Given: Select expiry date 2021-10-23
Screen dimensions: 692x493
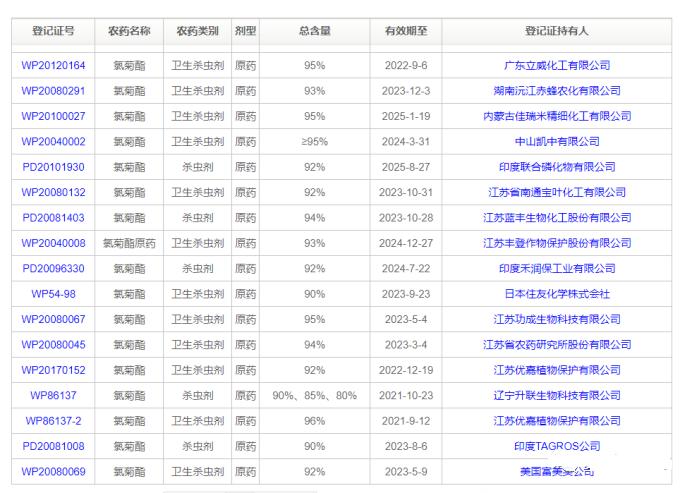Looking at the screenshot, I should [406, 395].
